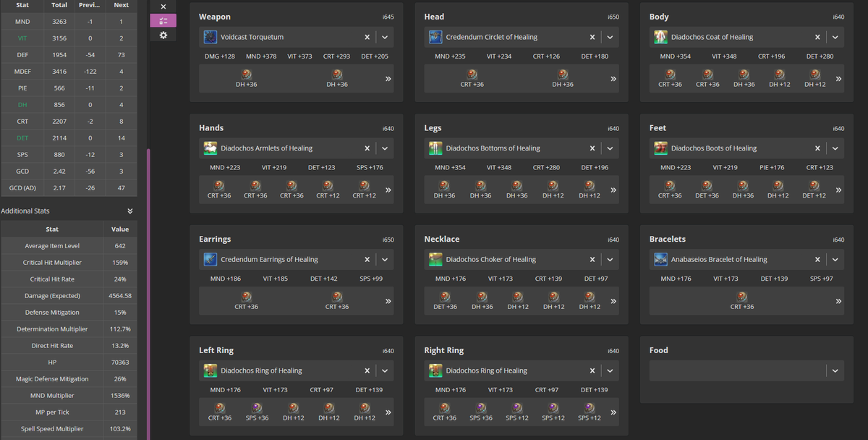Viewport: 868px width, 440px height.
Task: Expand Necklace materia with the double arrow
Action: tap(613, 301)
